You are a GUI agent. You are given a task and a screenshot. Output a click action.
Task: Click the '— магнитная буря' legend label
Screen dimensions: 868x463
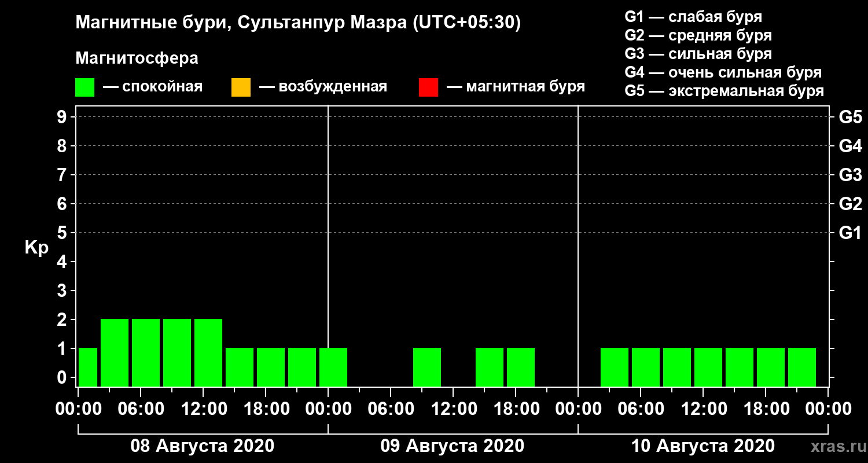(516, 87)
